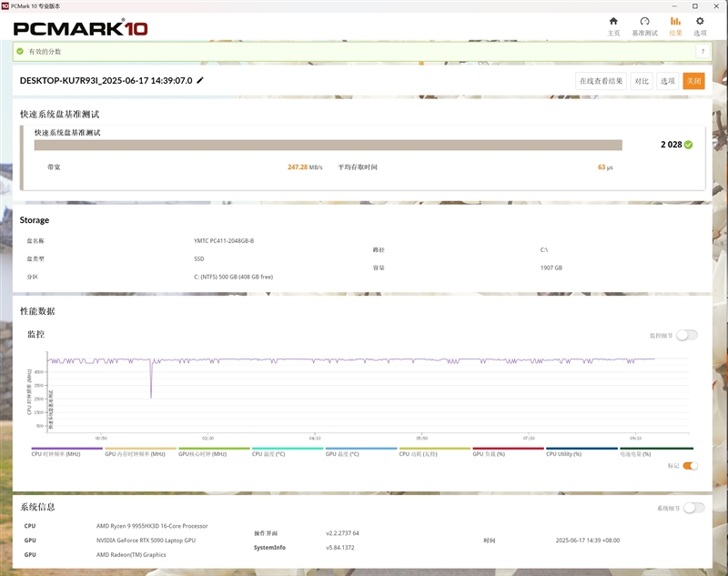The image size is (728, 576).
Task: Click the valid score green check icon
Action: 20,52
